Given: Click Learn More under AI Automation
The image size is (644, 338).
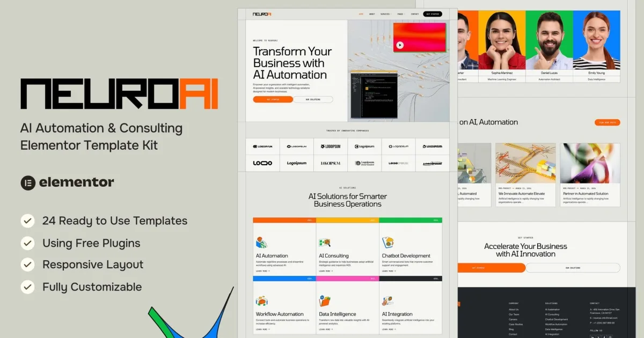Looking at the screenshot, I should pos(262,271).
